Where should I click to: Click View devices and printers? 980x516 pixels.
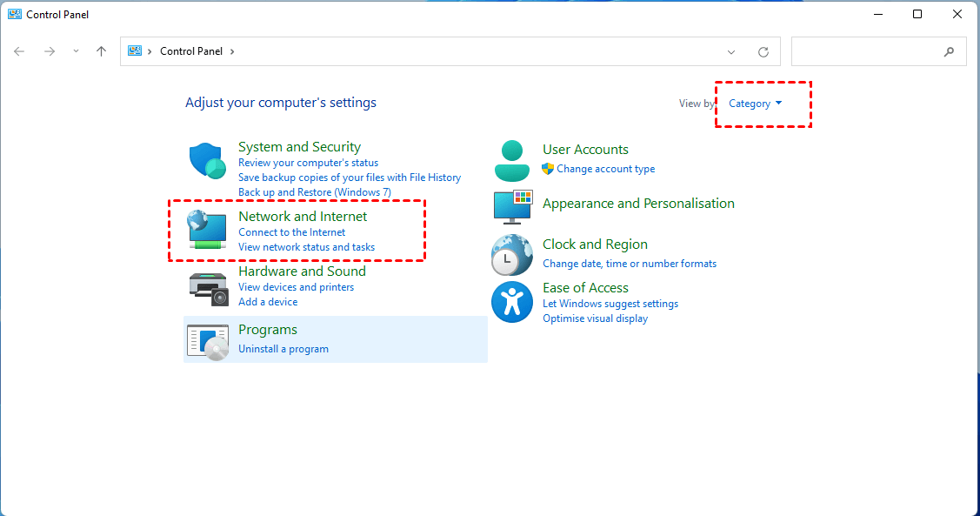click(296, 287)
